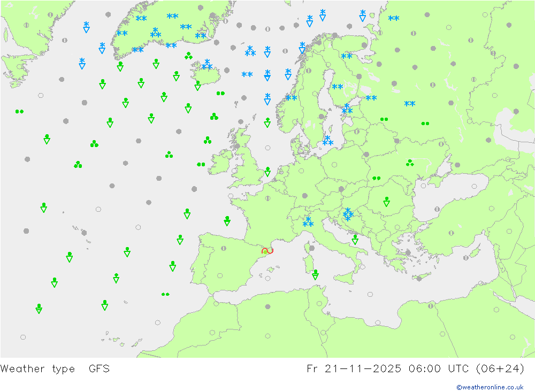Screen dimensions: 535x392
Task: Click the triple rain dots over Ukraine
Action: (x=410, y=163)
